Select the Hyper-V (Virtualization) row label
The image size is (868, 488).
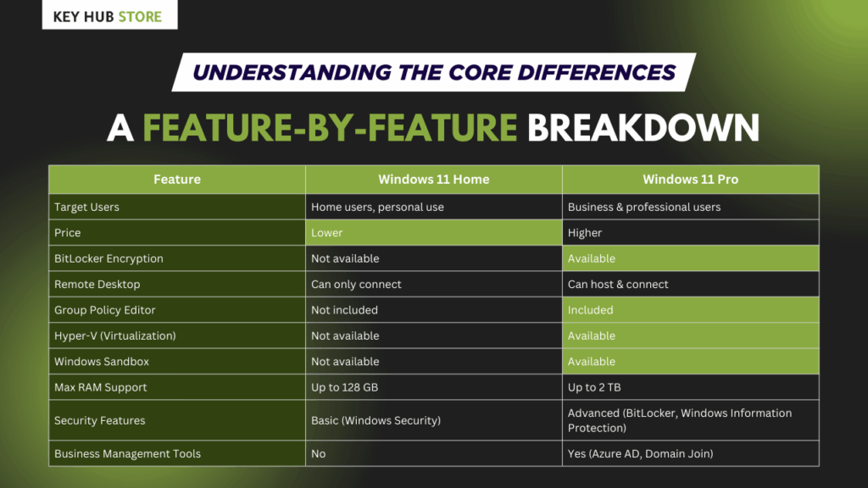tap(115, 335)
